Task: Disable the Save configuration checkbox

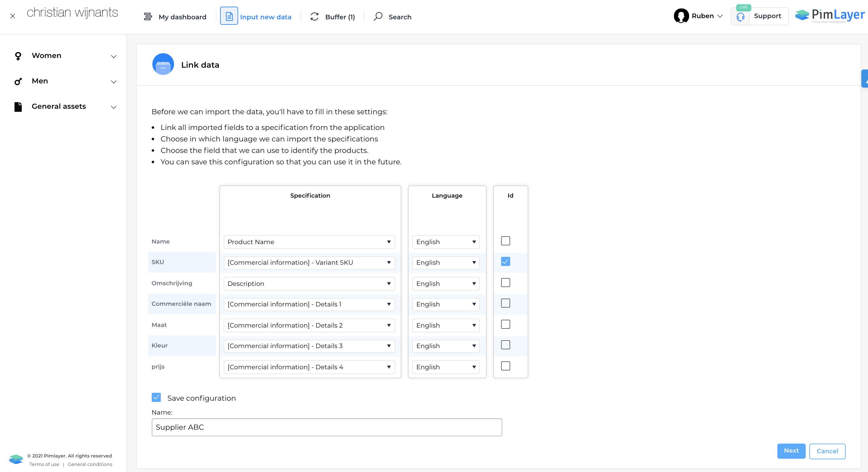Action: point(156,397)
